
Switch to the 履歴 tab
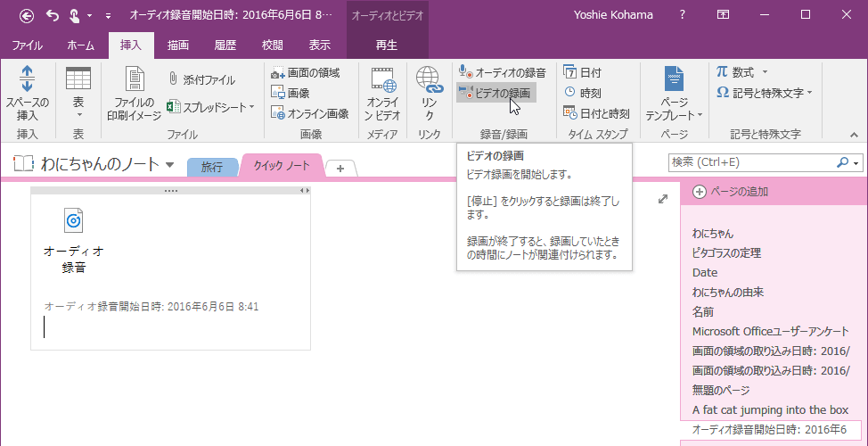pos(225,45)
